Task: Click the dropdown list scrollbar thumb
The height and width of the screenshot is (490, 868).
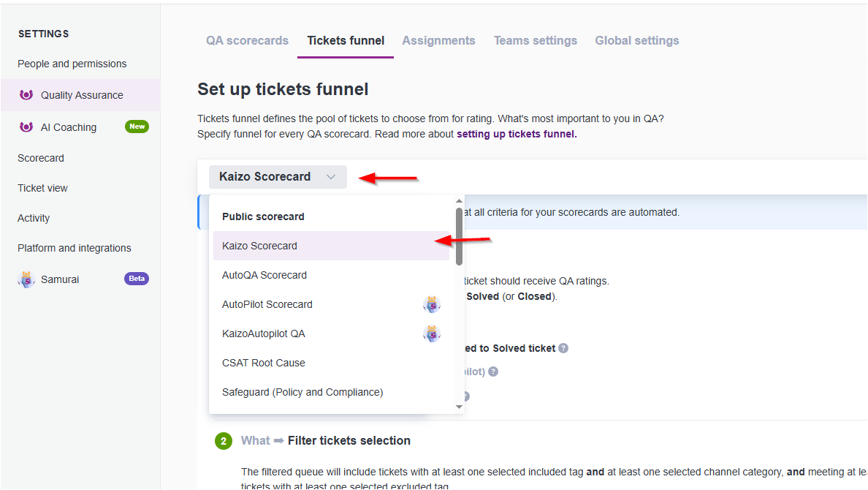Action: [x=459, y=236]
